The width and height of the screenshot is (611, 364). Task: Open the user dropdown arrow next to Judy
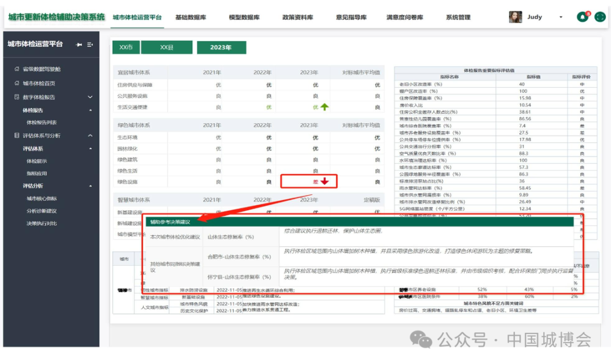point(561,17)
